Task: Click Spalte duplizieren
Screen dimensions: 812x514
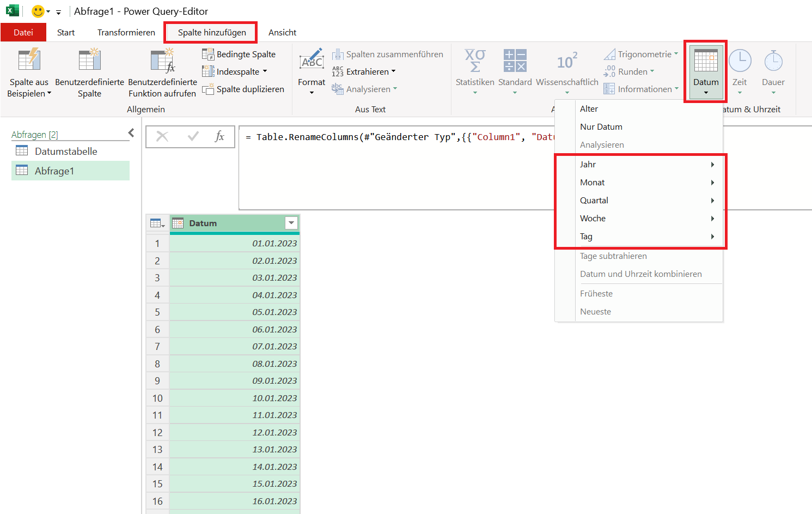Action: point(243,89)
